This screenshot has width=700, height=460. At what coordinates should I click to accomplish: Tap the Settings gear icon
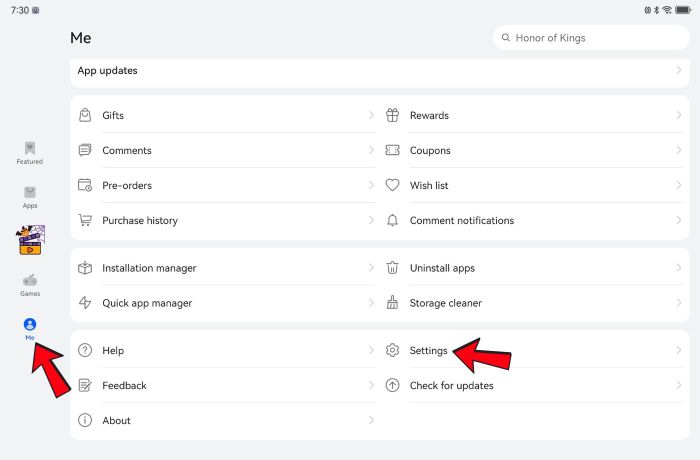392,351
